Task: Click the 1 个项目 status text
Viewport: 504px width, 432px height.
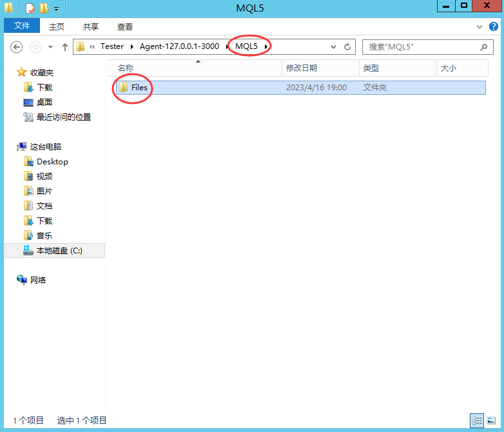Action: coord(28,420)
